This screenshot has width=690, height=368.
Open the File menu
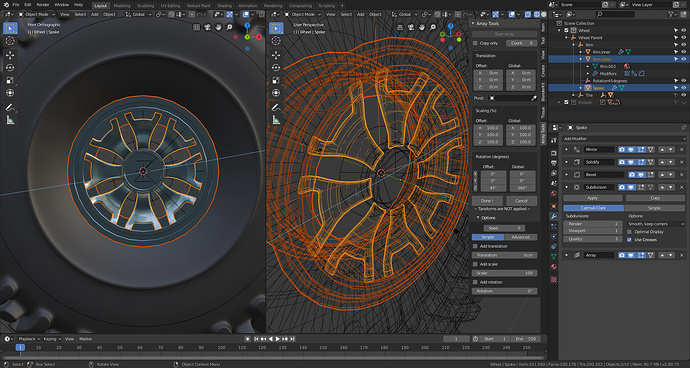16,5
